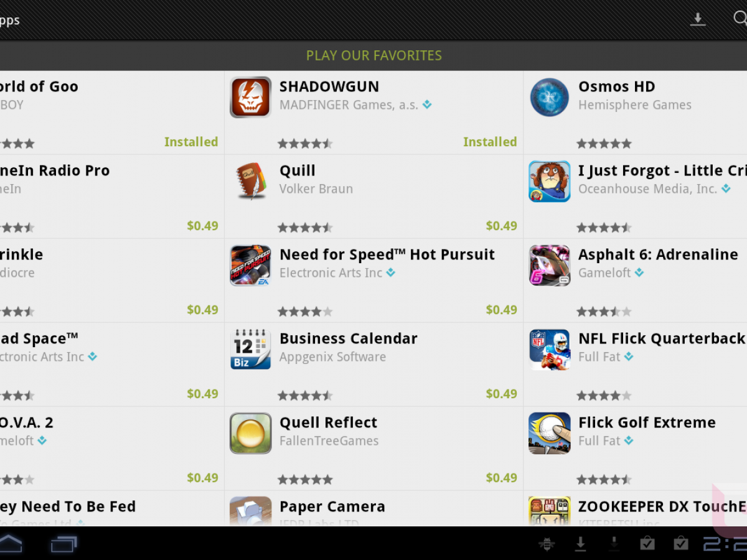Tap the I Just Forgot app icon
This screenshot has width=747, height=560.
point(550,181)
